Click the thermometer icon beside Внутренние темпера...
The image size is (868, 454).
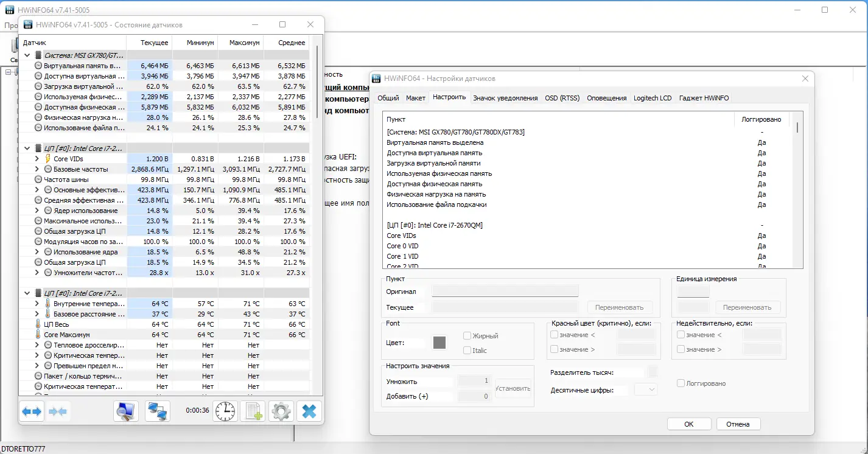pyautogui.click(x=48, y=304)
